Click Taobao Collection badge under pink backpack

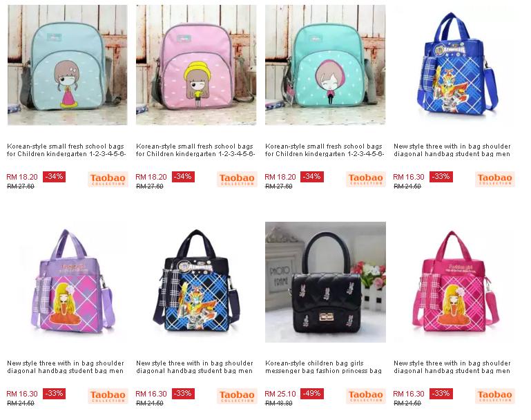click(x=237, y=179)
